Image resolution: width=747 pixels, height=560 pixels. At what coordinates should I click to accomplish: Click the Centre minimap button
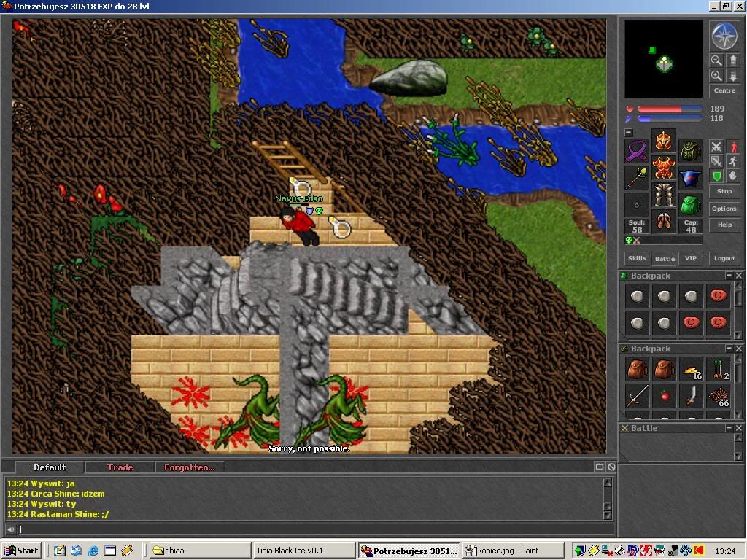[724, 90]
